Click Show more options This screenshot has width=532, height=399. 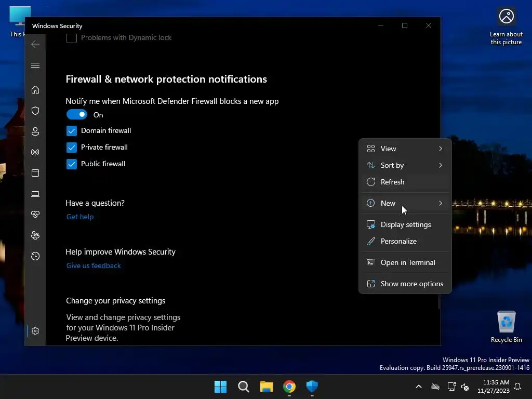coord(405,284)
